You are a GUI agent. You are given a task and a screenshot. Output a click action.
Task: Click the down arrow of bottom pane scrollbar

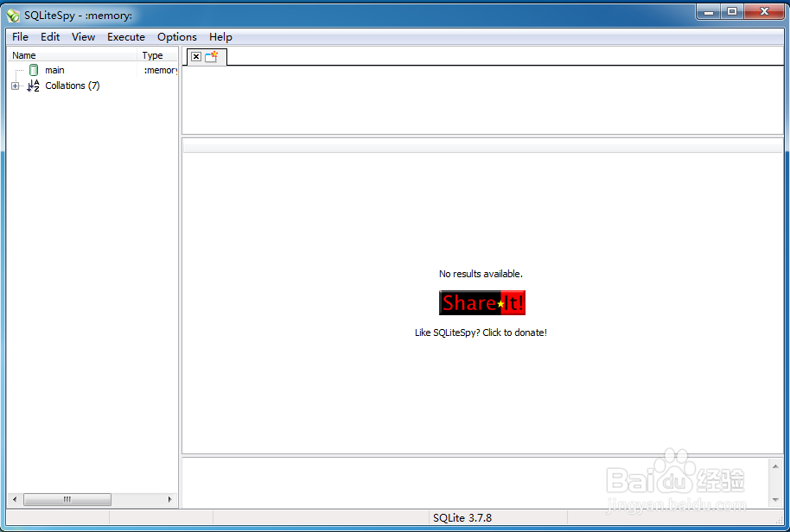click(x=775, y=500)
